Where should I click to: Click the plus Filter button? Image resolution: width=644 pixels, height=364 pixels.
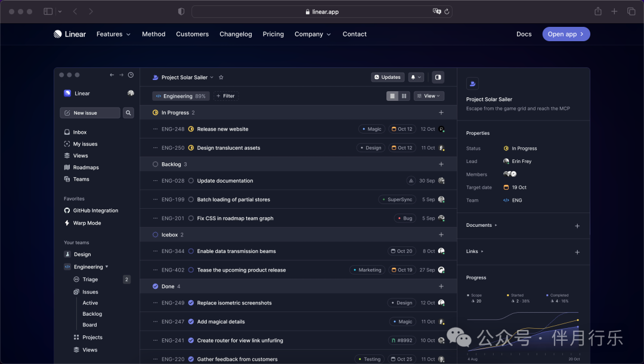point(225,95)
